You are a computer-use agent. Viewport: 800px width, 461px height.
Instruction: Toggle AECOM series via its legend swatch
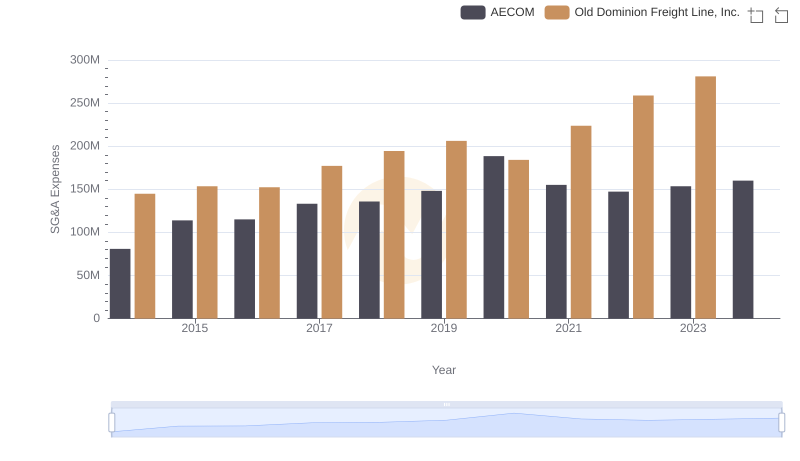[473, 13]
